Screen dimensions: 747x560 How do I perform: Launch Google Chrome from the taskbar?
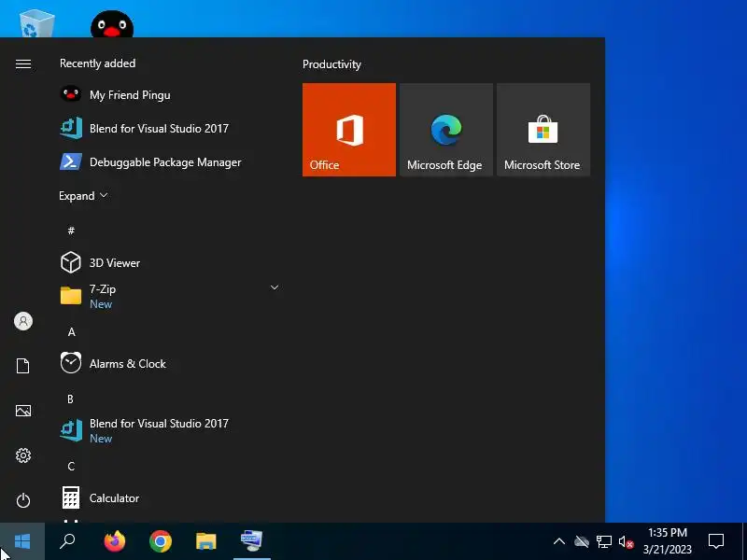[161, 541]
